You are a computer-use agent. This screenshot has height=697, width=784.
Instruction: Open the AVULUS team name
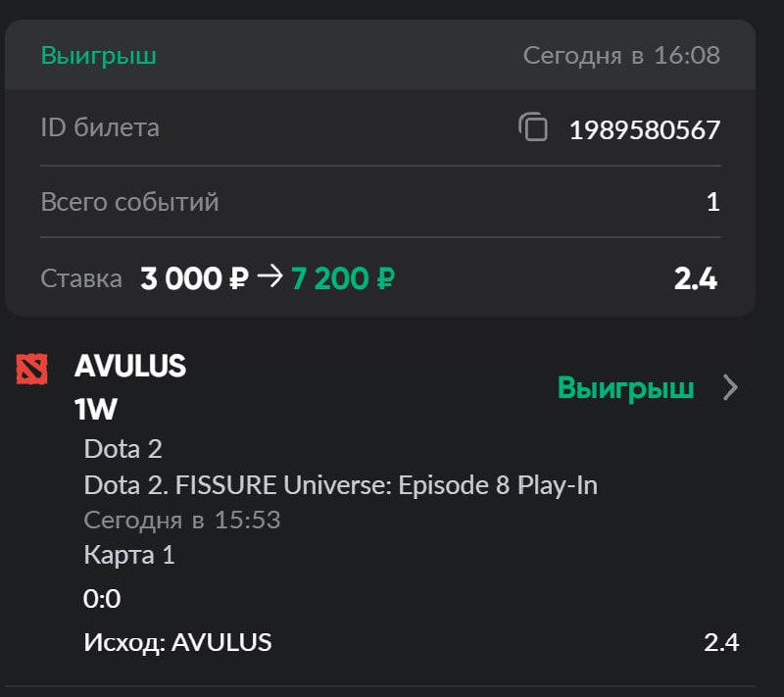(x=130, y=367)
